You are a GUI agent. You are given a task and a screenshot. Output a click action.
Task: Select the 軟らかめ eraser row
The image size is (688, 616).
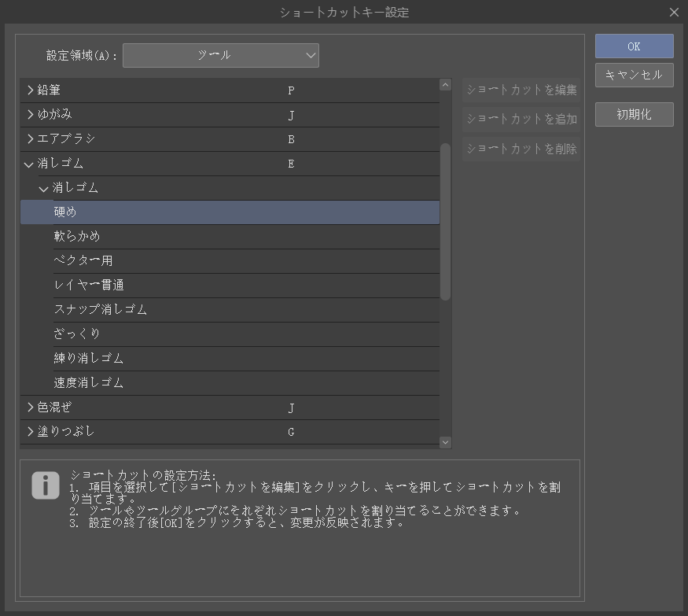(x=230, y=237)
